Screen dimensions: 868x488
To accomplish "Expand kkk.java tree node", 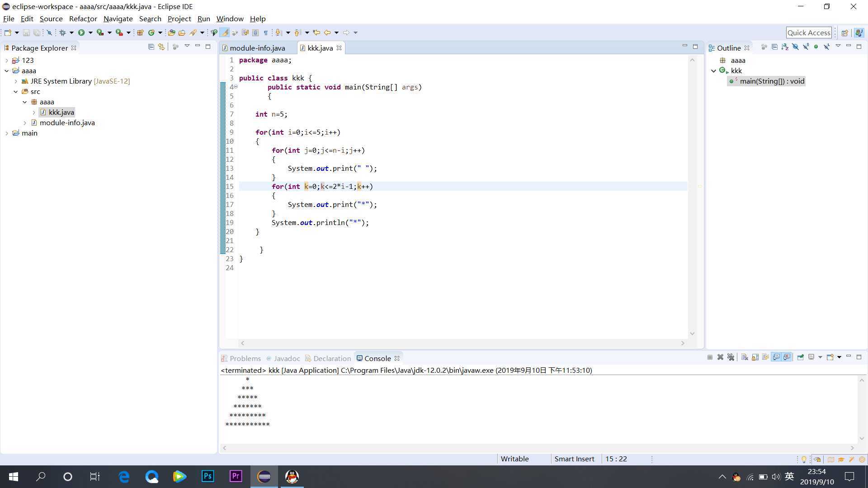I will (x=34, y=113).
